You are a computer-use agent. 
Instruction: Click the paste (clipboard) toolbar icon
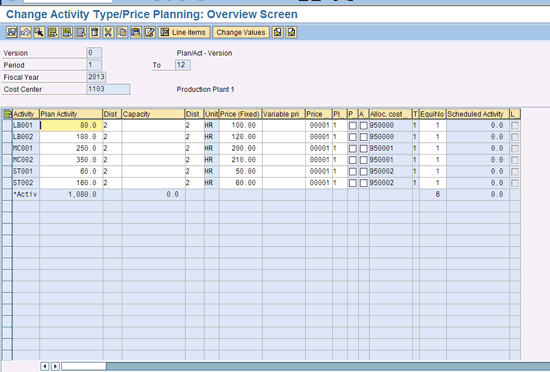pos(136,32)
